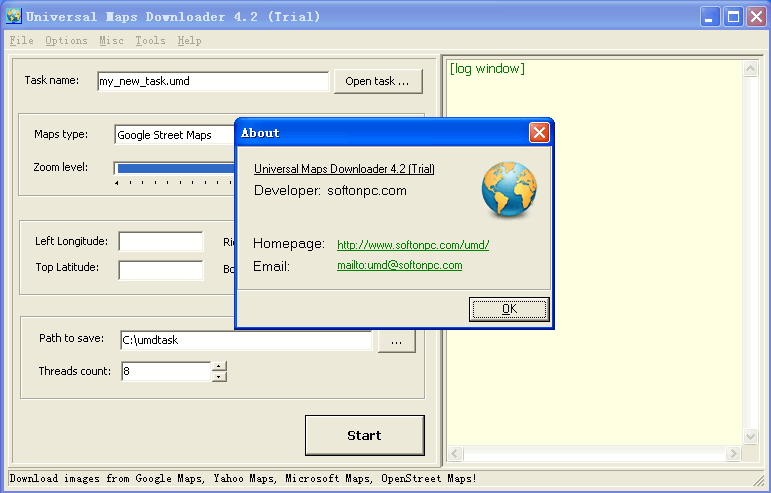771x493 pixels.
Task: Click the Left Longitude input field
Action: (160, 241)
